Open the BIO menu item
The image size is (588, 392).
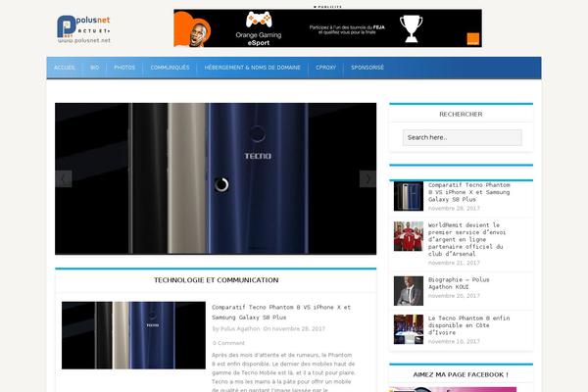[x=94, y=68]
